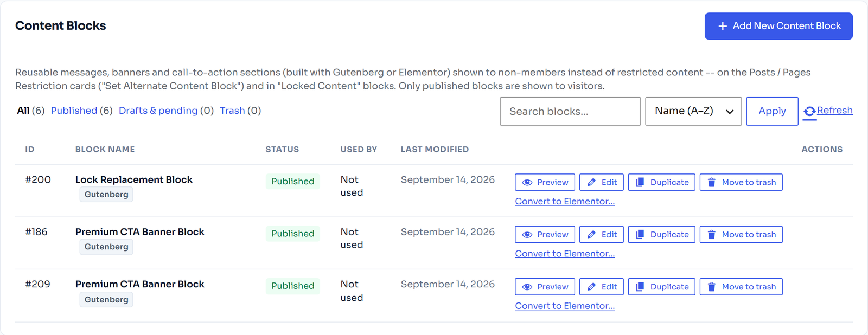Edit block #186
868x335 pixels.
[602, 234]
